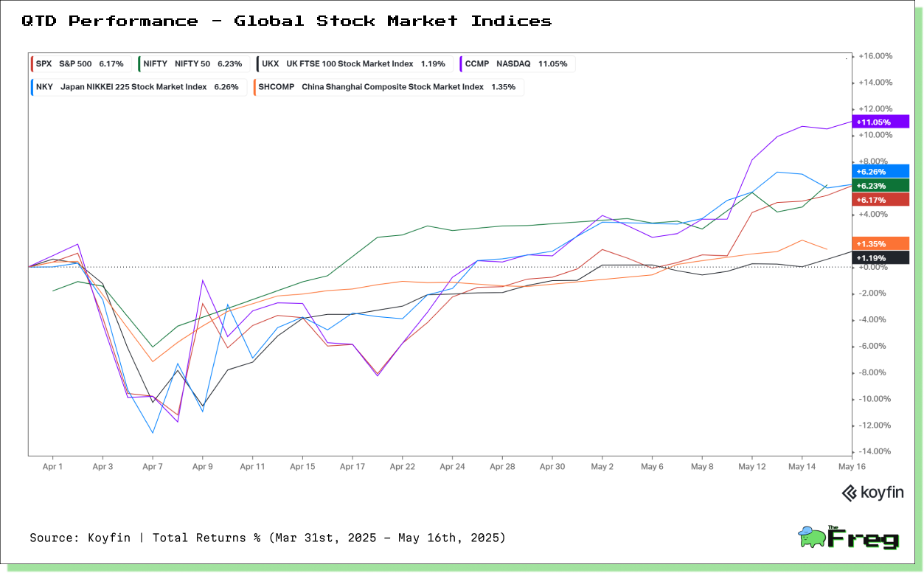Click the +14.00% y-axis label
Image resolution: width=924 pixels, height=573 pixels.
pos(875,83)
